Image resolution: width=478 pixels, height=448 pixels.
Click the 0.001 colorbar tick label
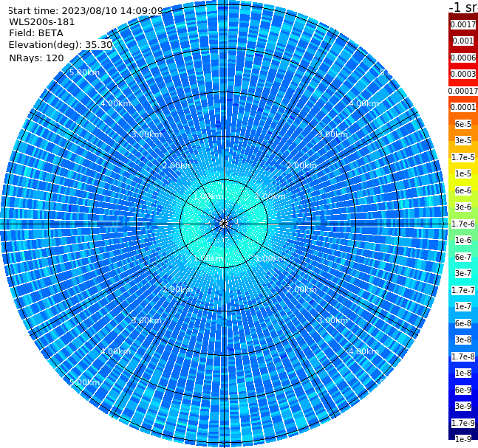[x=463, y=41]
